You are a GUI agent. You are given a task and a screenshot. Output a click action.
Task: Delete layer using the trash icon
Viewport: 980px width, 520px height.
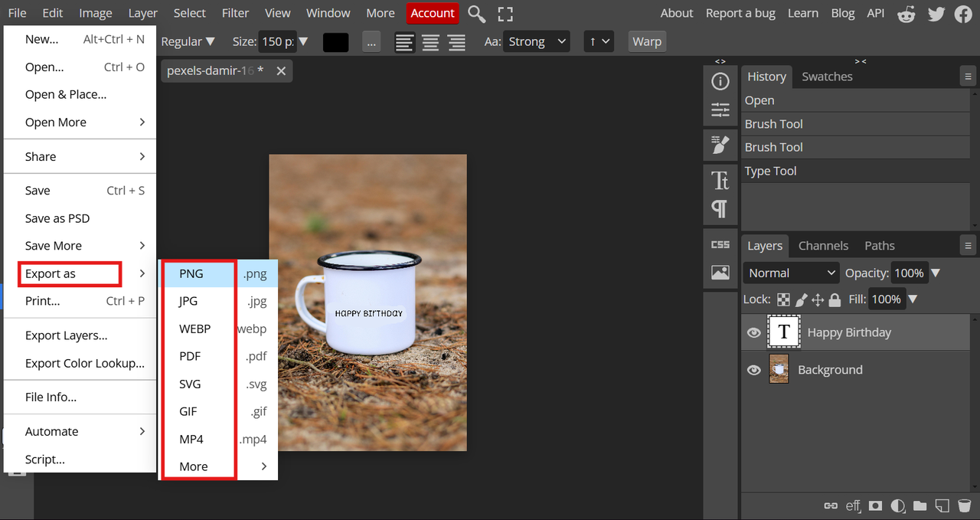coord(964,505)
